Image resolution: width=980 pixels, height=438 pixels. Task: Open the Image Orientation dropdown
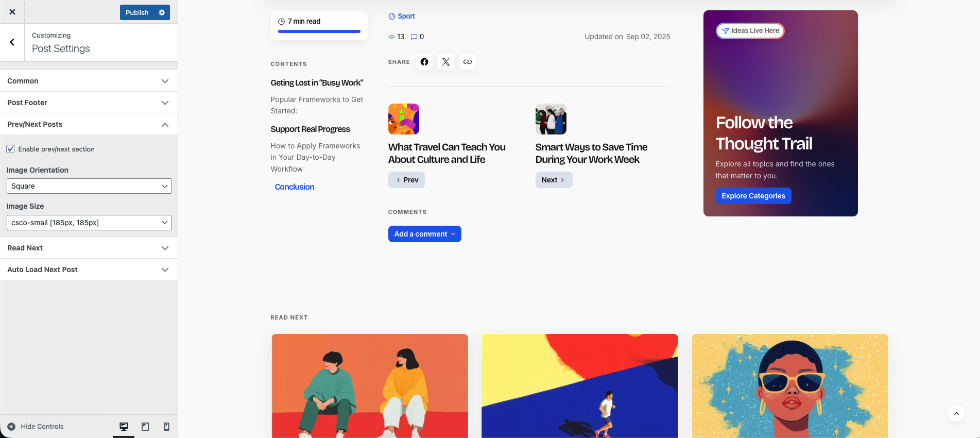(89, 186)
